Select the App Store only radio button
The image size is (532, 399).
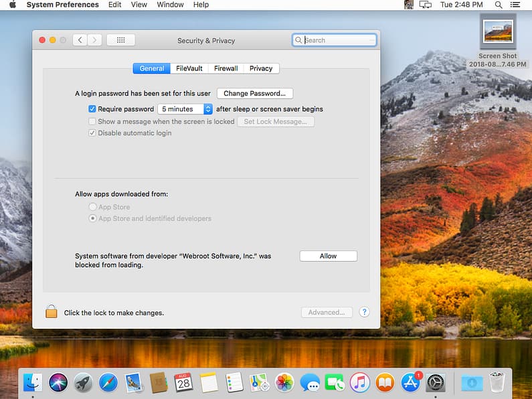tap(93, 208)
